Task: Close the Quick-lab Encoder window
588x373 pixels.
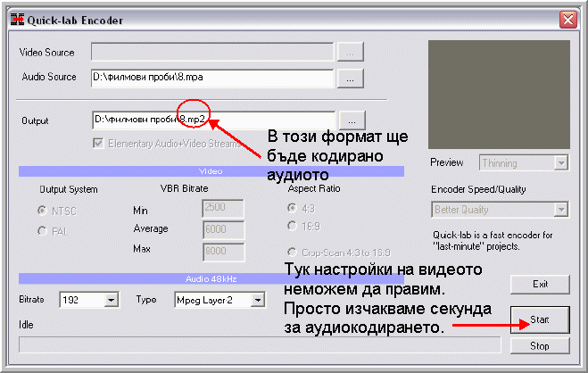Action: [568, 19]
